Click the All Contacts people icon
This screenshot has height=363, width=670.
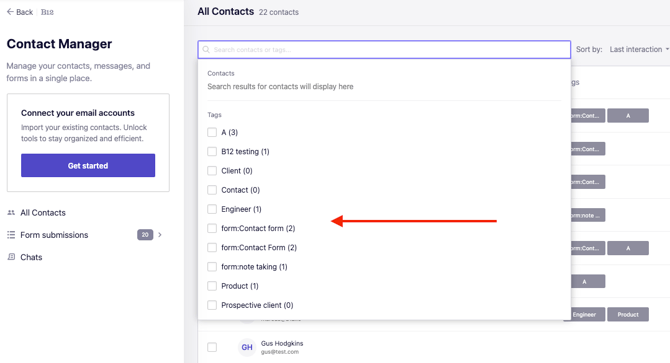(x=11, y=213)
